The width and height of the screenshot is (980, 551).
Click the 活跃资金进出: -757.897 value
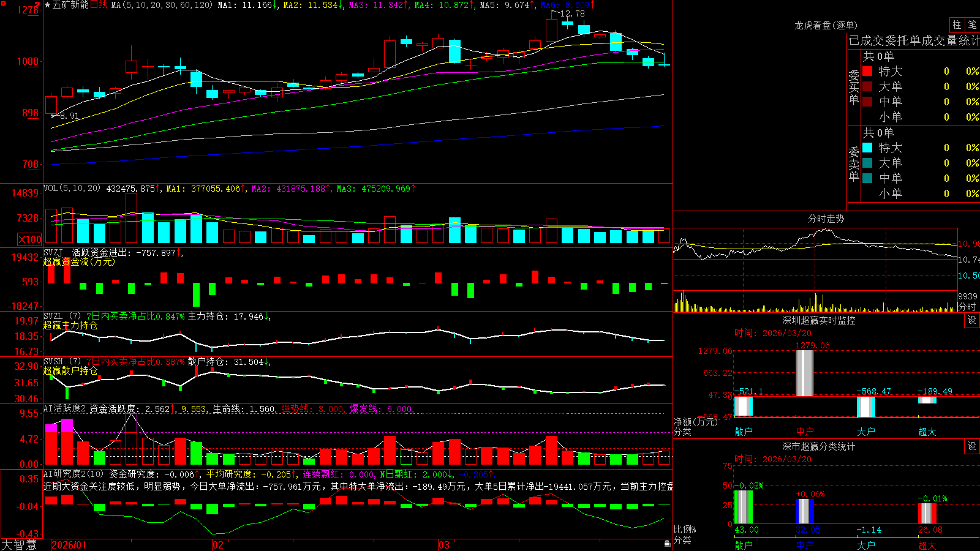click(x=127, y=252)
